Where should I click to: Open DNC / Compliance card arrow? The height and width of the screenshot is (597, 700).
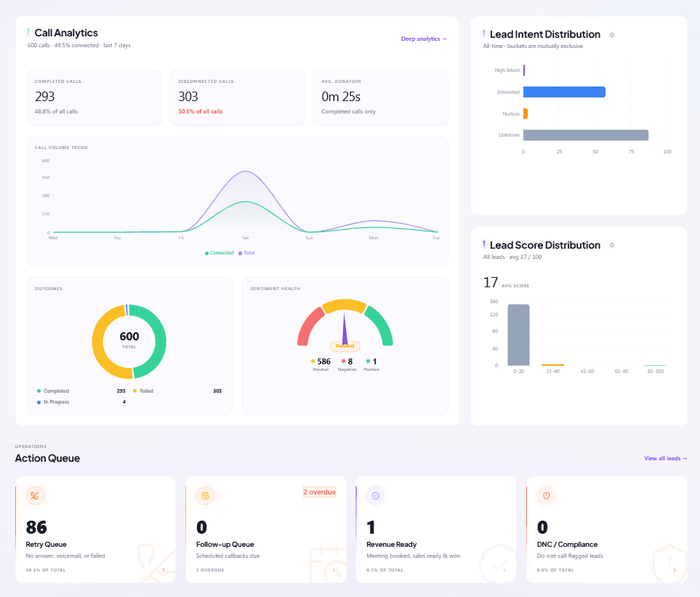[674, 570]
